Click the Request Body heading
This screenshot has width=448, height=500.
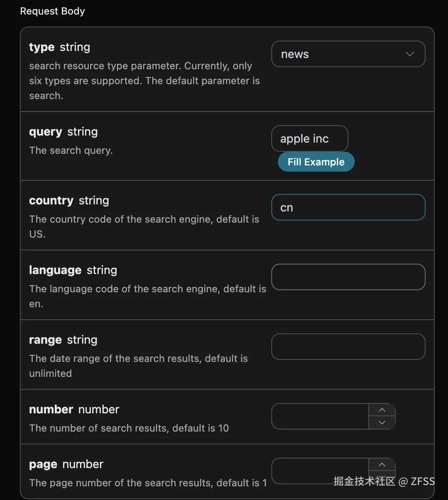pos(52,11)
